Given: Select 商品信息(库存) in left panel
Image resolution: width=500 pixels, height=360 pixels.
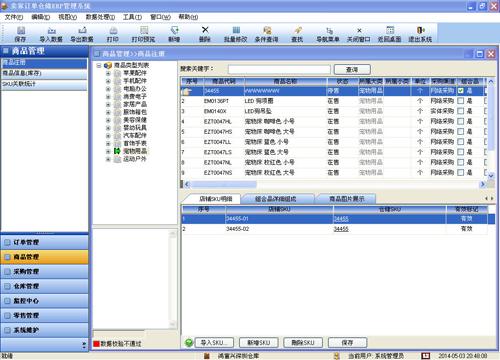Looking at the screenshot, I should [44, 73].
